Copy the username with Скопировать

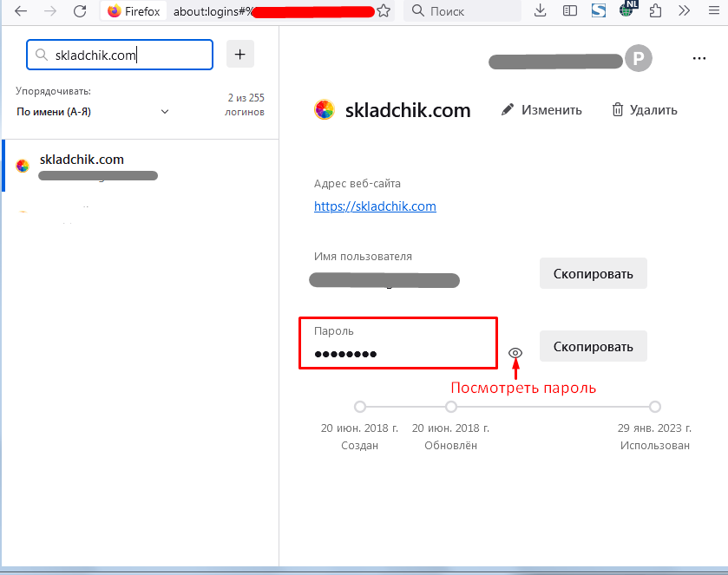click(x=593, y=274)
